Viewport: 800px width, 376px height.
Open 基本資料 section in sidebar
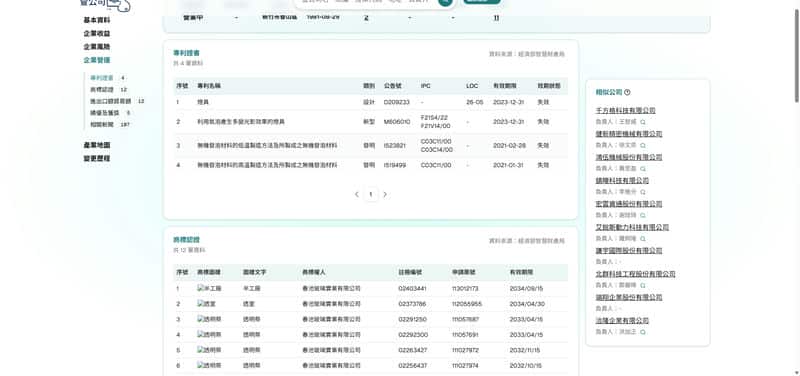[x=97, y=20]
